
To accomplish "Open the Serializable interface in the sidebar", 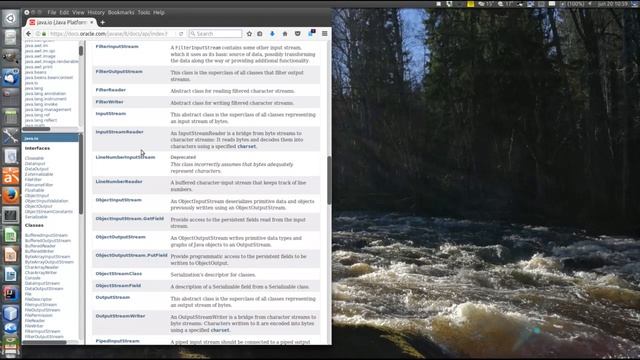I will (x=36, y=217).
